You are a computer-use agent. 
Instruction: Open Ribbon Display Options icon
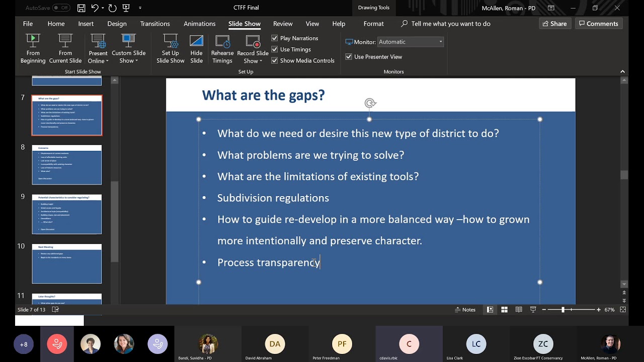pyautogui.click(x=551, y=8)
